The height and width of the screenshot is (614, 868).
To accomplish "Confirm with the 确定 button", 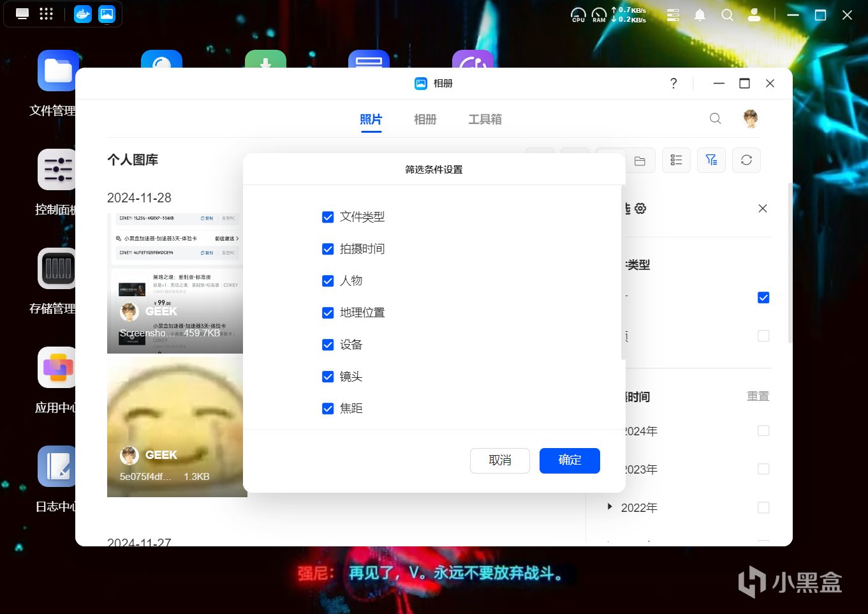I will pos(570,460).
